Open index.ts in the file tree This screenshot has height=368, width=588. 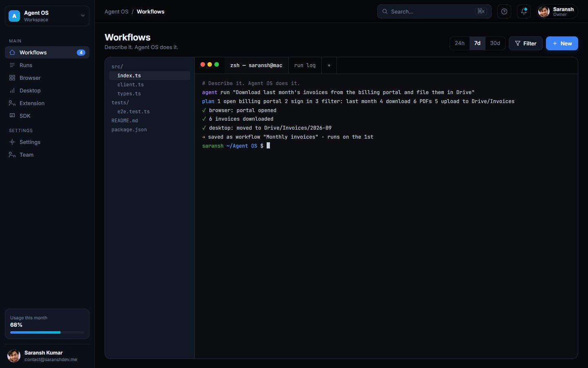149,76
